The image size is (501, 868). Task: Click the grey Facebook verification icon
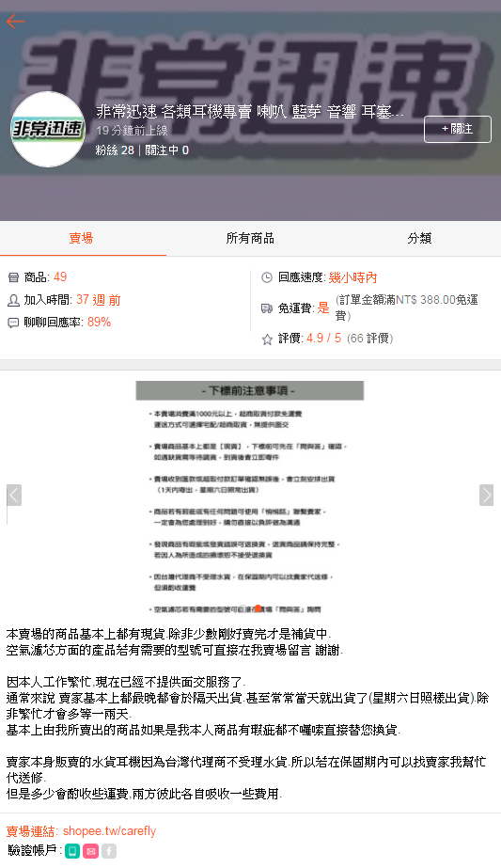click(x=109, y=851)
